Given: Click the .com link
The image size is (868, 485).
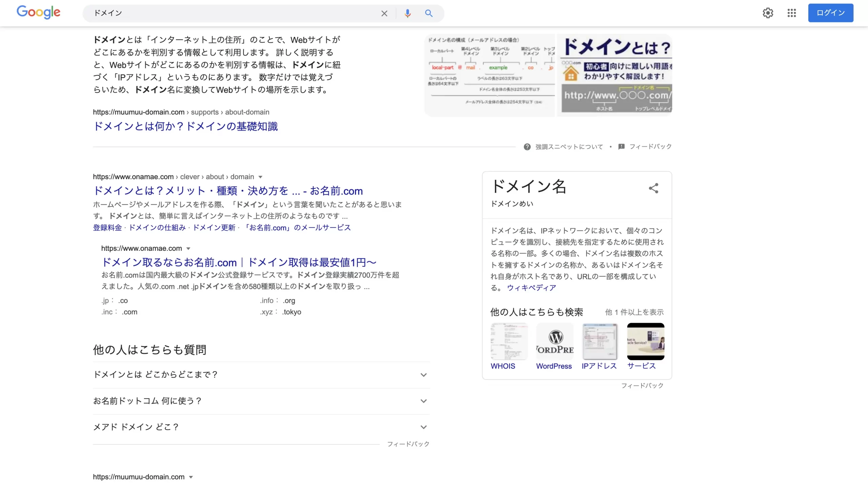Looking at the screenshot, I should point(130,312).
